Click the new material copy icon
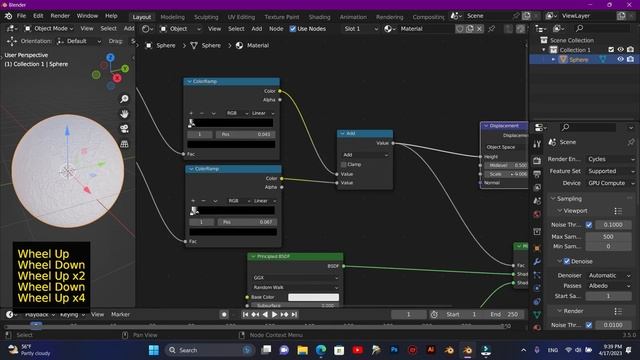Image resolution: width=640 pixels, height=360 pixels. pos(470,29)
